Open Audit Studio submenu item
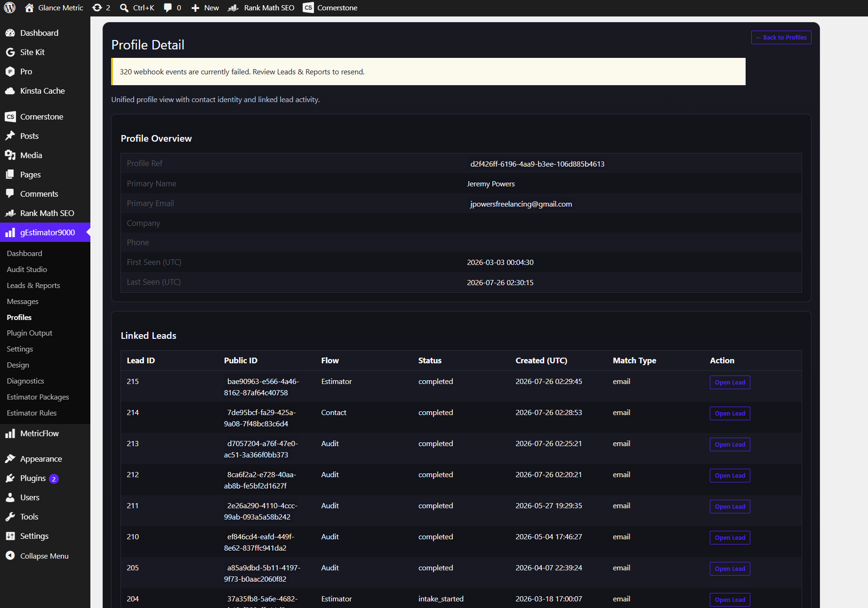This screenshot has width=868, height=608. click(x=27, y=269)
